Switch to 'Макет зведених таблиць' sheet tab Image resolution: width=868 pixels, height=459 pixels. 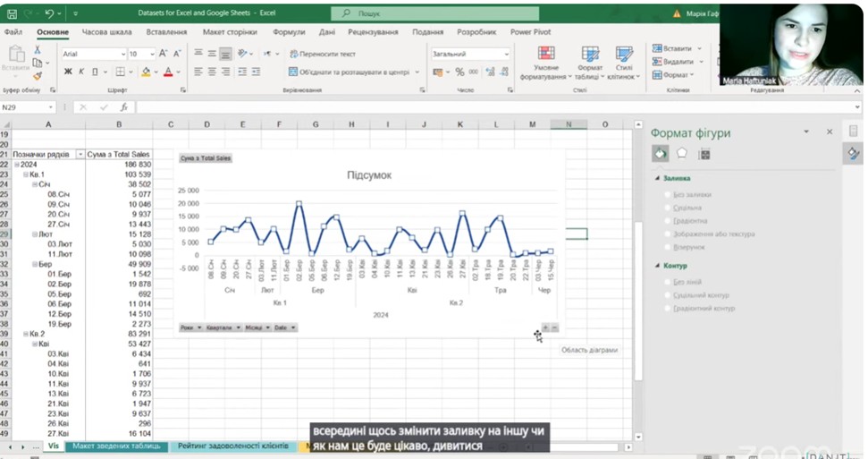pos(116,446)
